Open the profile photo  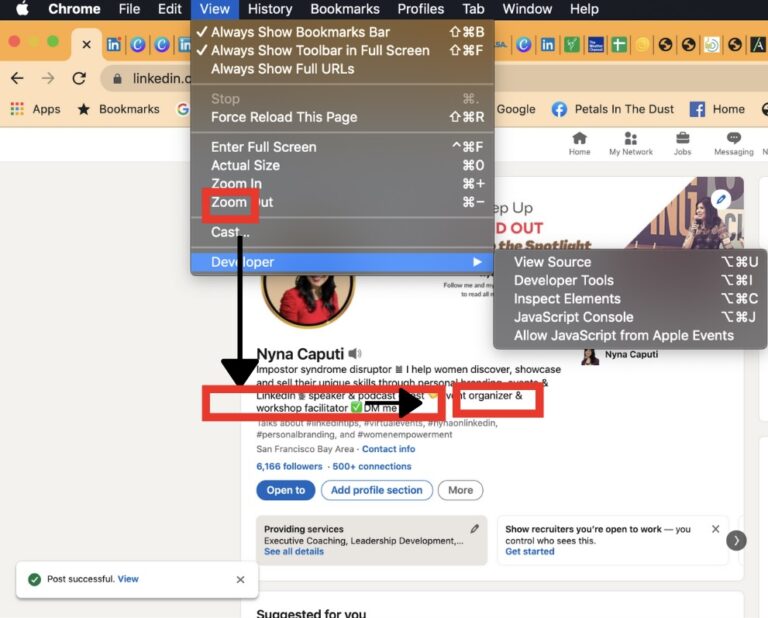[x=308, y=300]
